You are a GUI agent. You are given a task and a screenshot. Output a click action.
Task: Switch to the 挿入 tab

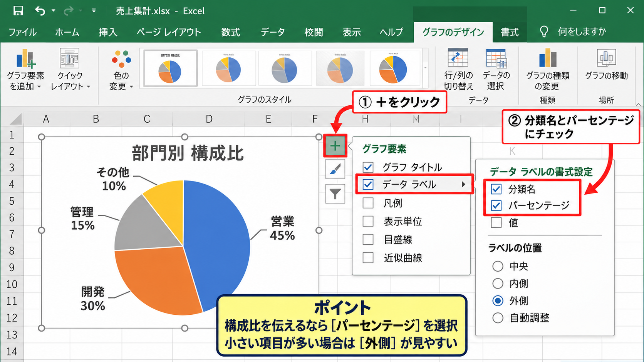tap(108, 32)
